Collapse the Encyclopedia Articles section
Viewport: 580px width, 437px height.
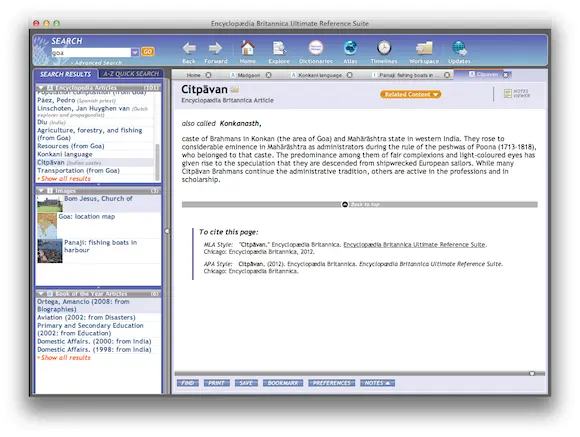(x=41, y=88)
